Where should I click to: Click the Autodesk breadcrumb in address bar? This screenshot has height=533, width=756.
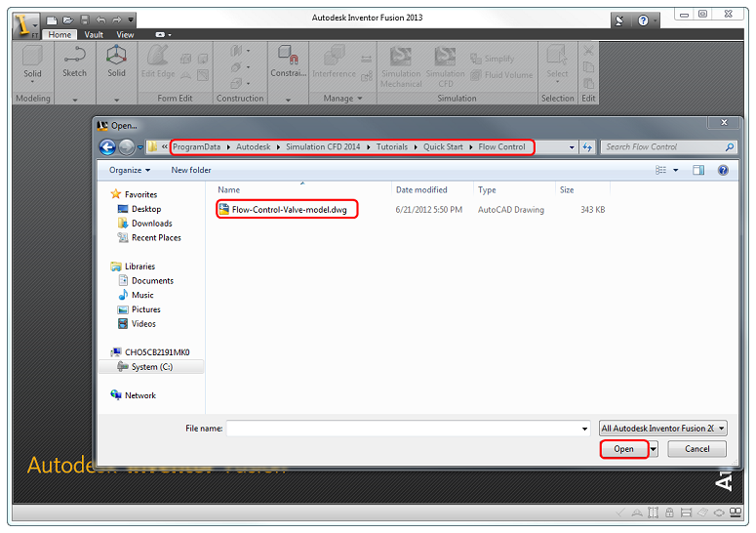pos(253,146)
